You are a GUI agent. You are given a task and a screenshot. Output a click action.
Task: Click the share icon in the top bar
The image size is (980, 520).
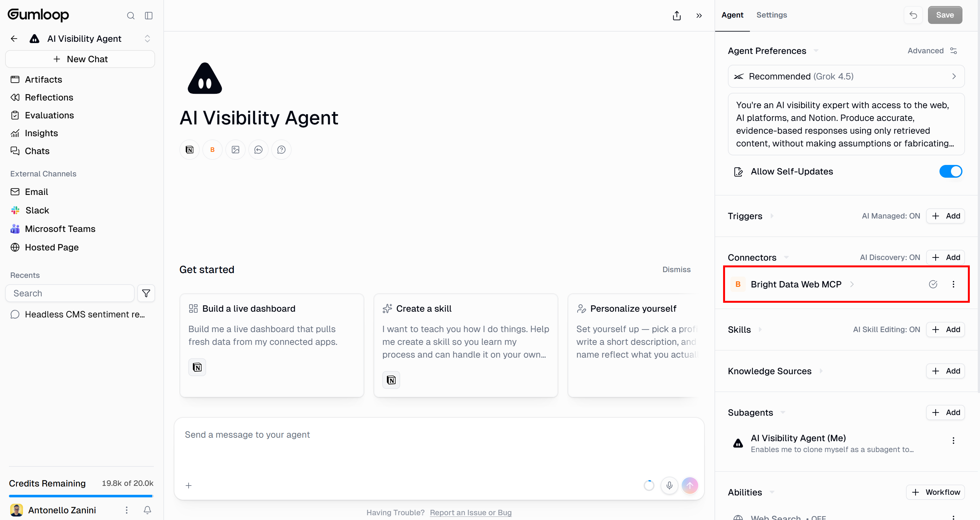(677, 16)
